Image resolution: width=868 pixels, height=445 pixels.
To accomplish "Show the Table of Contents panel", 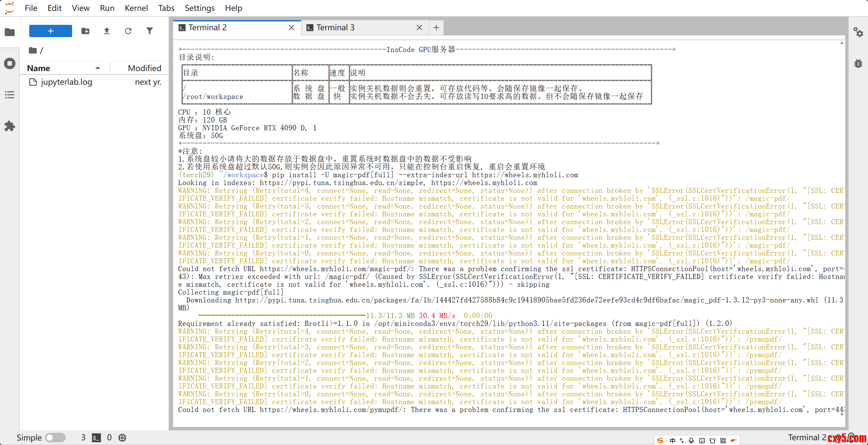I will [10, 95].
